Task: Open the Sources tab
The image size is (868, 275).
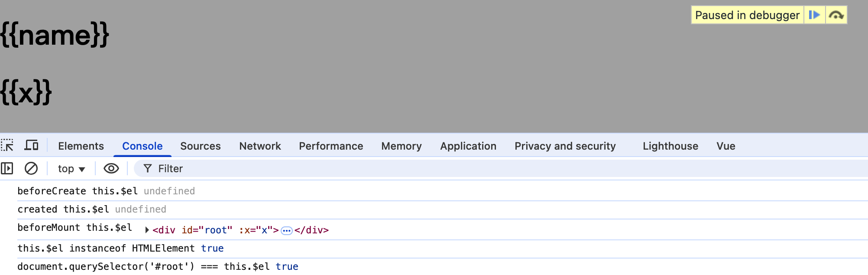Action: 201,146
